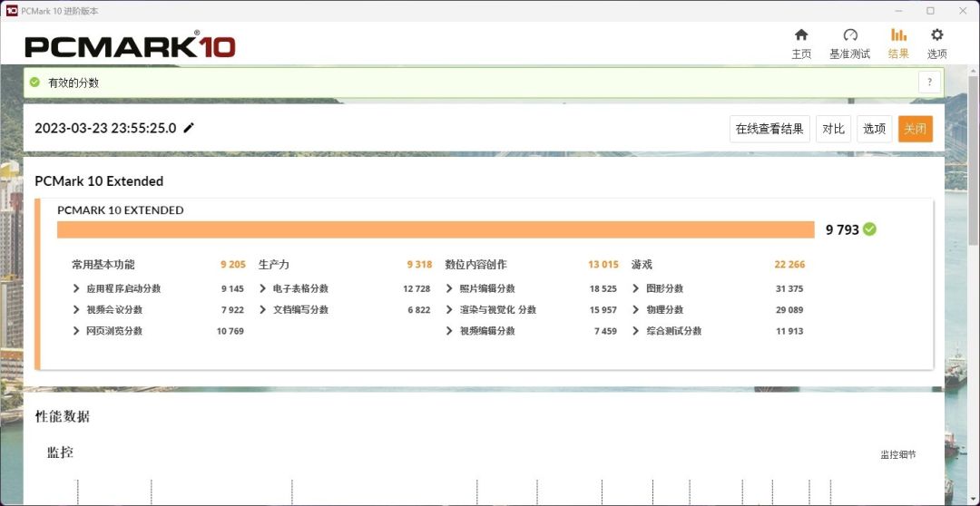Screen dimensions: 980x506
Task: Click the 生产力 score 9 318
Action: pyautogui.click(x=419, y=265)
